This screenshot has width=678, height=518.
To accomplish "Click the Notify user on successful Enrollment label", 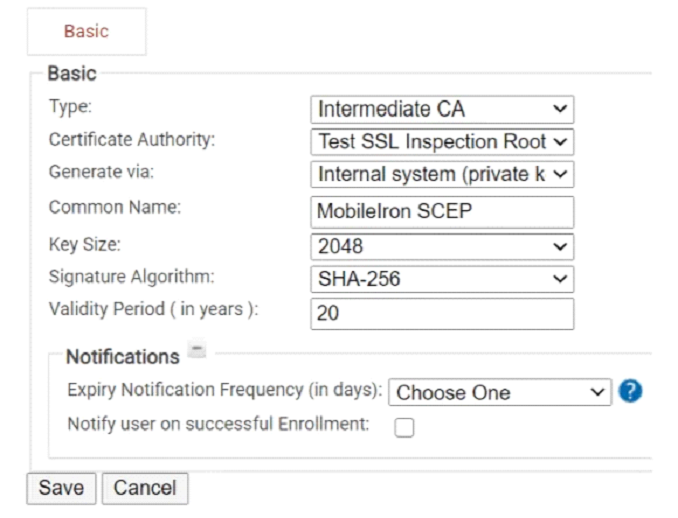I will 218,424.
